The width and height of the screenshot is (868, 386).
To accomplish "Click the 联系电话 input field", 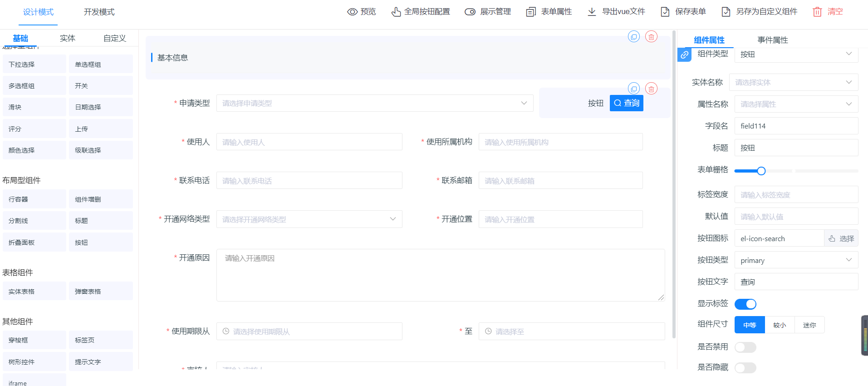I will click(309, 181).
